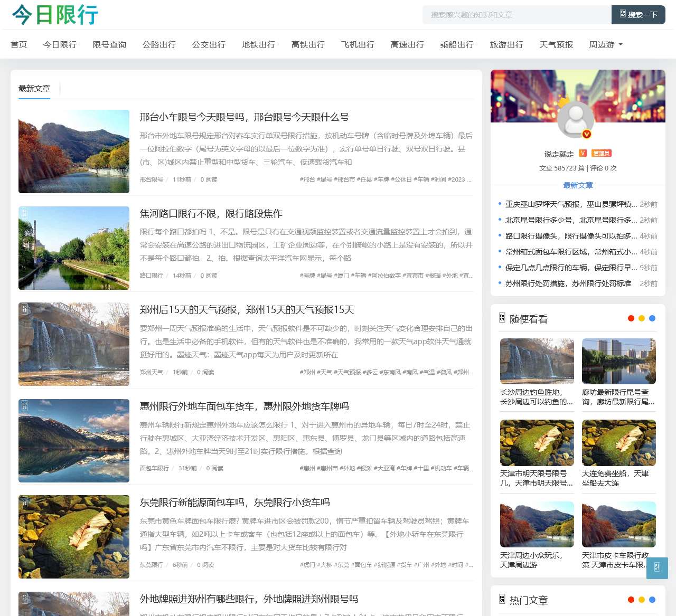This screenshot has height=616, width=676.
Task: Go to 乘船出行 page
Action: (x=457, y=44)
